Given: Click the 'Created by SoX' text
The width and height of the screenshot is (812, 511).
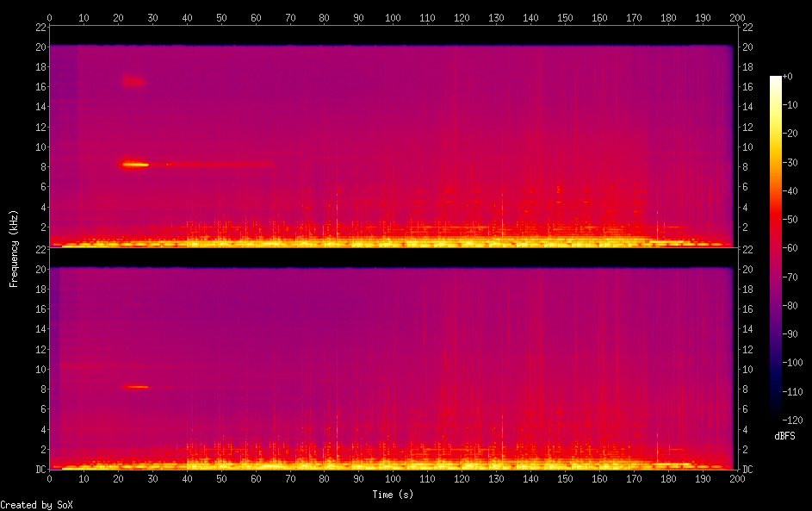Looking at the screenshot, I should pyautogui.click(x=36, y=505).
